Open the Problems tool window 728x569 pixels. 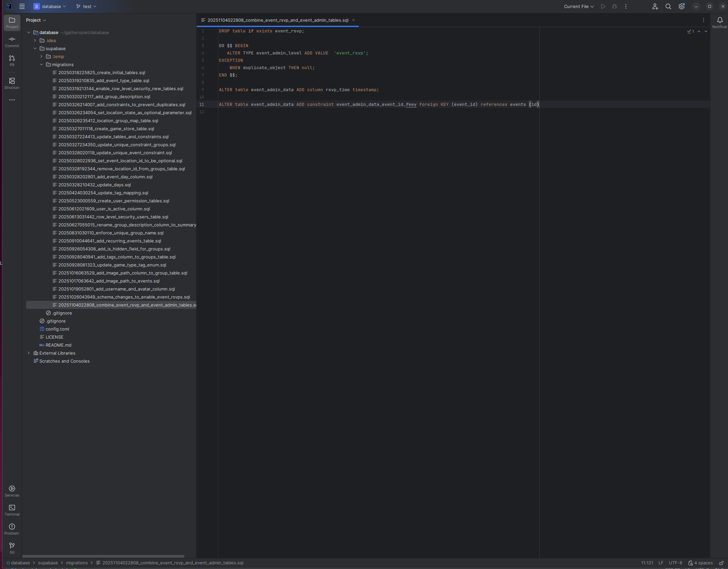click(12, 529)
